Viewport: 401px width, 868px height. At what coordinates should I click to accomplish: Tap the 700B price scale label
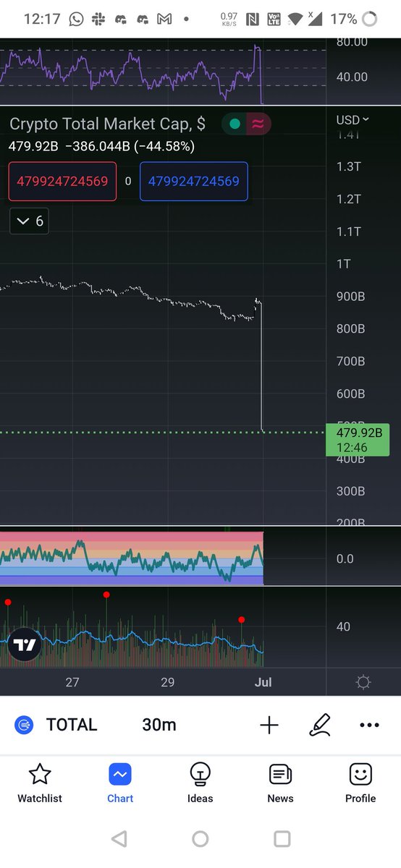click(349, 361)
